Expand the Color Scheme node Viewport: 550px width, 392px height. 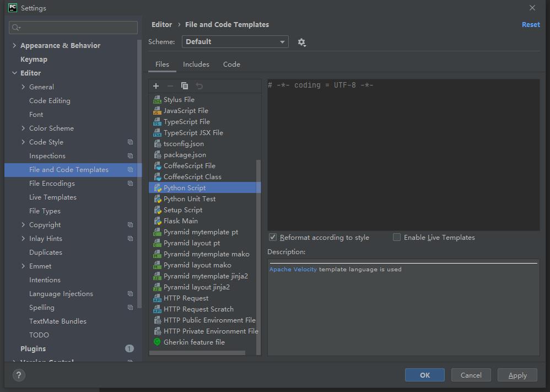point(23,128)
